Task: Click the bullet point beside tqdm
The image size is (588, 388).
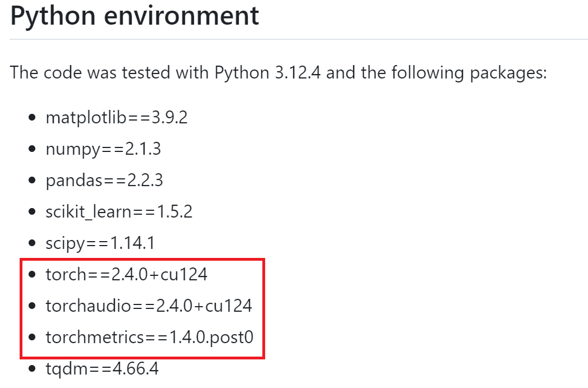Action: (x=33, y=368)
